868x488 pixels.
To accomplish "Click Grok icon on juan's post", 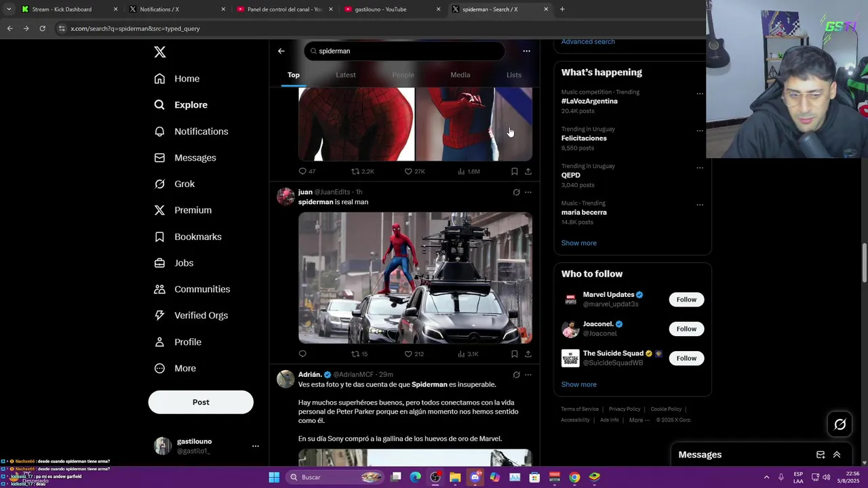I will 516,192.
